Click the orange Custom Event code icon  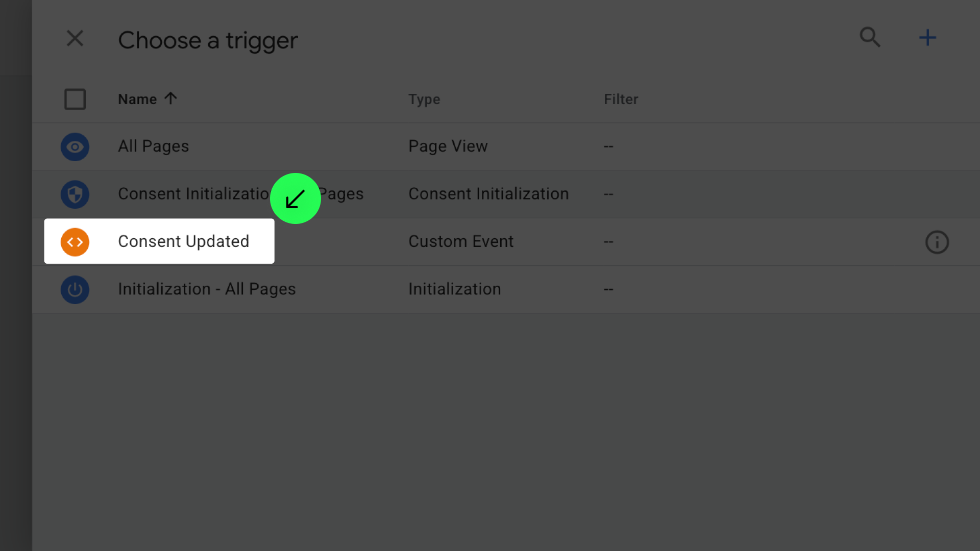(75, 242)
